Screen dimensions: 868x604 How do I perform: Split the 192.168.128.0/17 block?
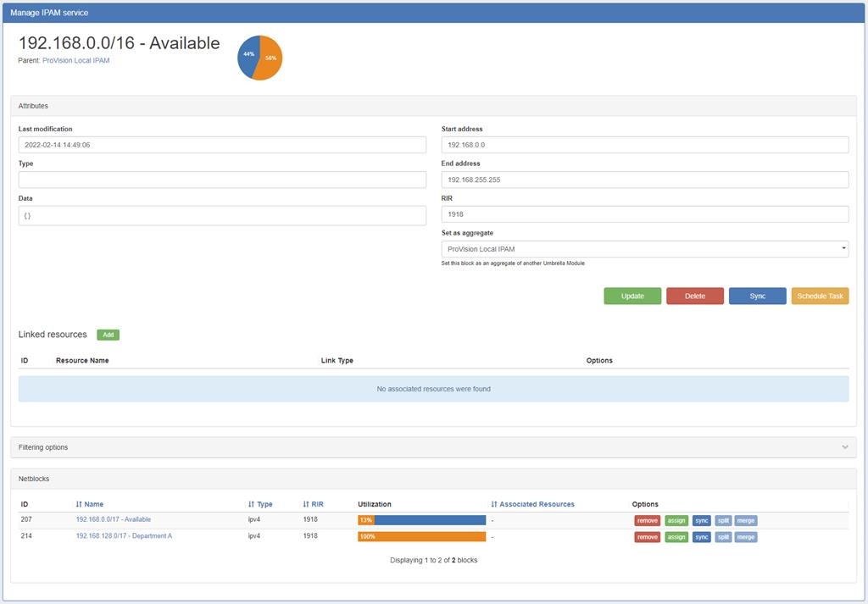722,537
